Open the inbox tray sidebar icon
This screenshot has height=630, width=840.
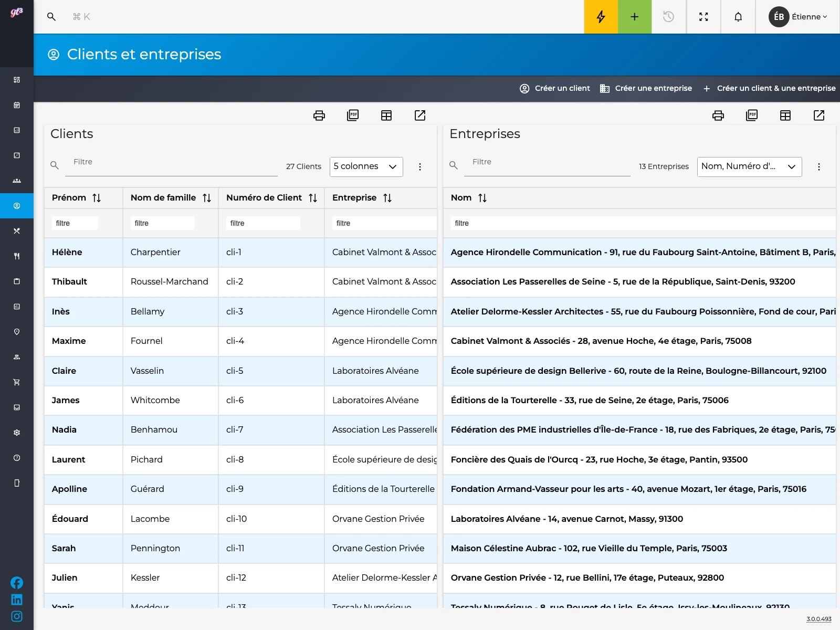(x=17, y=407)
